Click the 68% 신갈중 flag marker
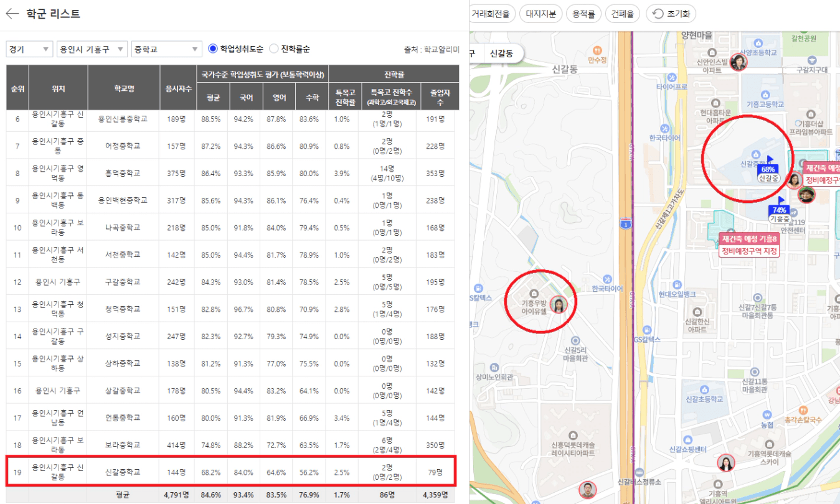The width and height of the screenshot is (840, 504). pos(768,169)
